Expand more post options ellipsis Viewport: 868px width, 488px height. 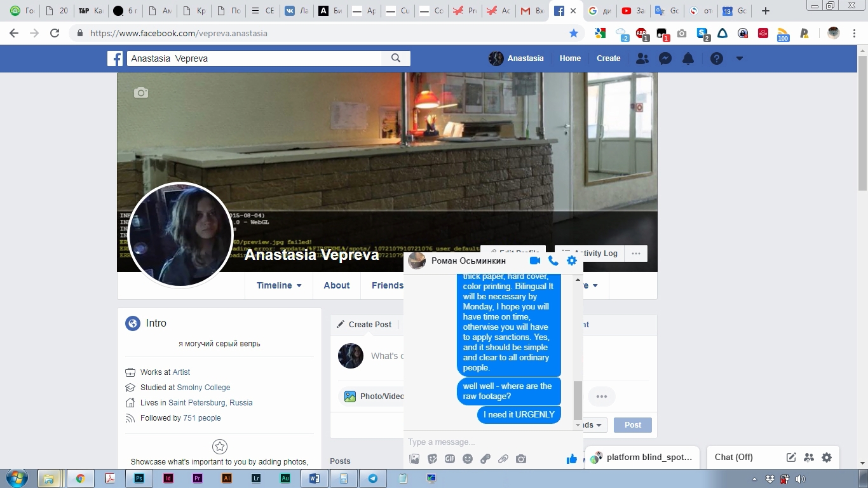pos(601,396)
